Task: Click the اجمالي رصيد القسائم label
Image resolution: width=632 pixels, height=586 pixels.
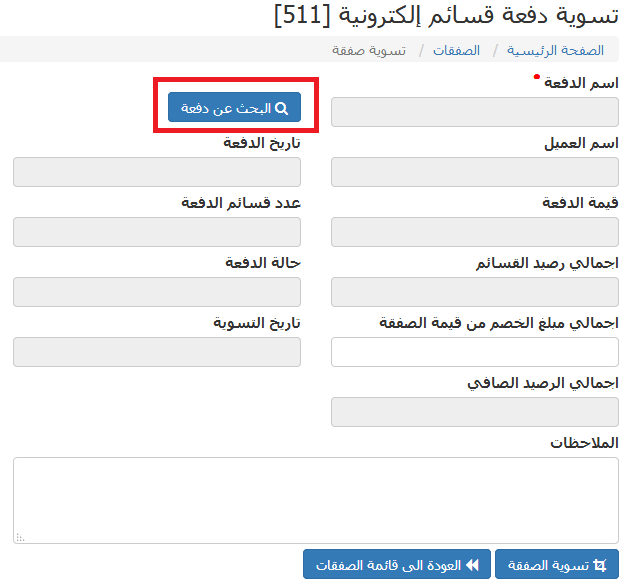Action: 547,263
